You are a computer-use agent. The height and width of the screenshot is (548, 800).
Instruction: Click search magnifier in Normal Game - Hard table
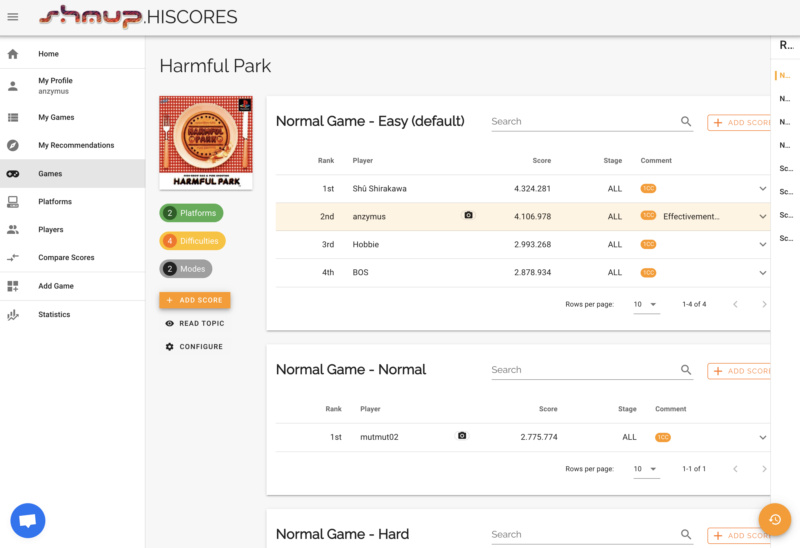[x=686, y=534]
